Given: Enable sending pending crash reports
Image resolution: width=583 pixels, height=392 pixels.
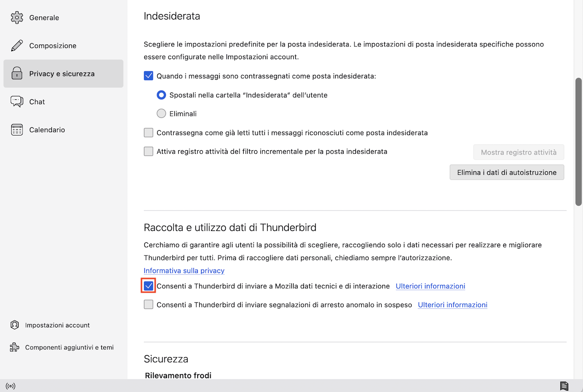Looking at the screenshot, I should (149, 304).
